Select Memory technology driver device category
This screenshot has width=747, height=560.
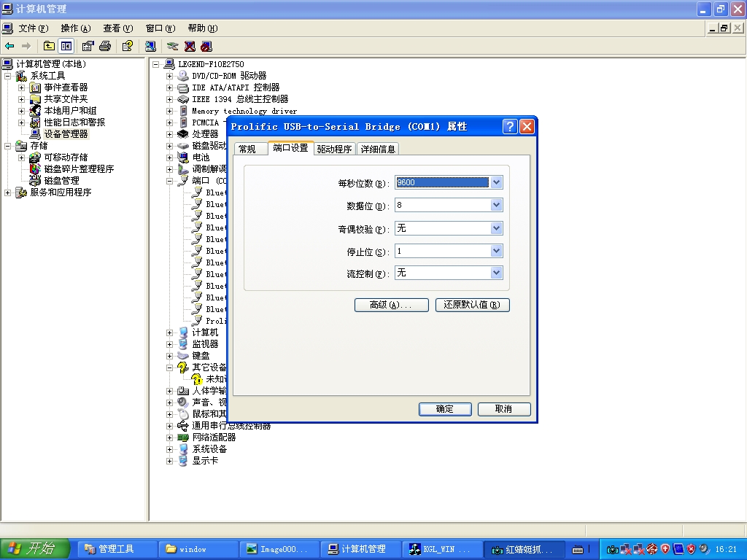point(244,111)
